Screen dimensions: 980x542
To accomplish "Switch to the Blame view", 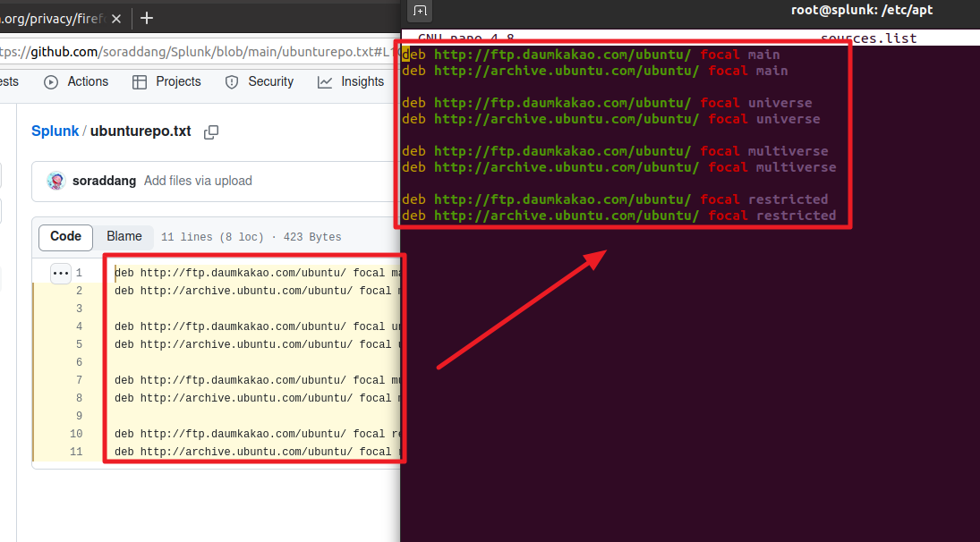I will tap(124, 237).
